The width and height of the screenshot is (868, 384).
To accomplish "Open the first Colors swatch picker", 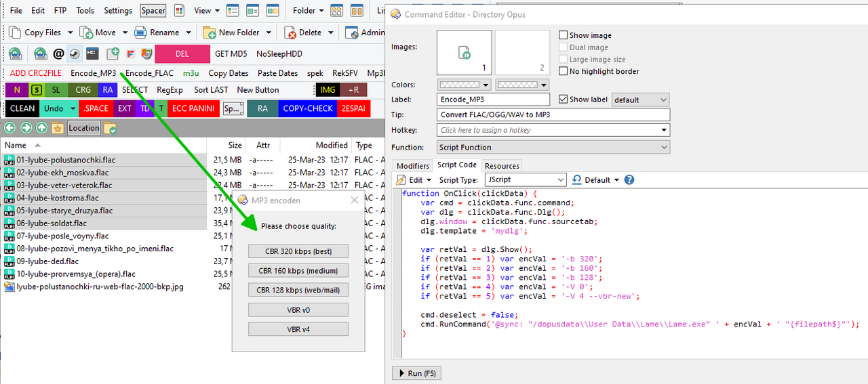I will point(465,85).
